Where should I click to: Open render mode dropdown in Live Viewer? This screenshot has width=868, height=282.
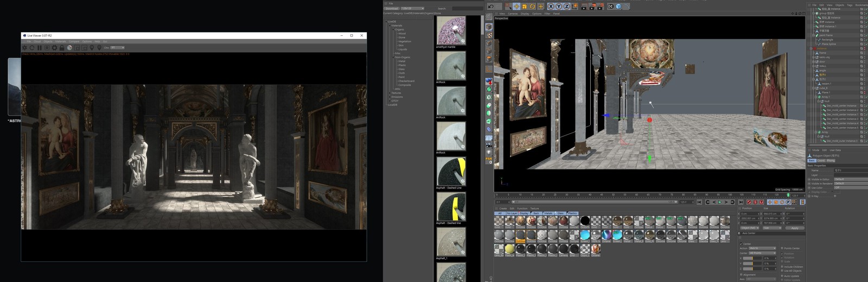click(x=117, y=48)
